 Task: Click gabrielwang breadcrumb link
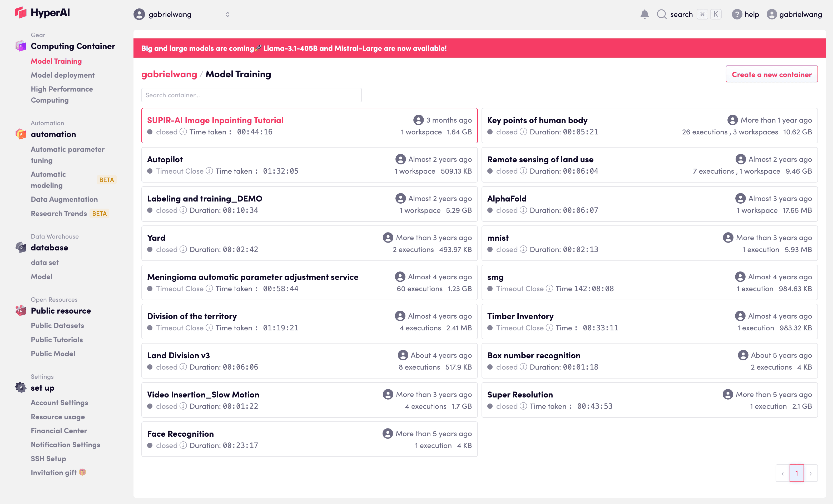169,74
